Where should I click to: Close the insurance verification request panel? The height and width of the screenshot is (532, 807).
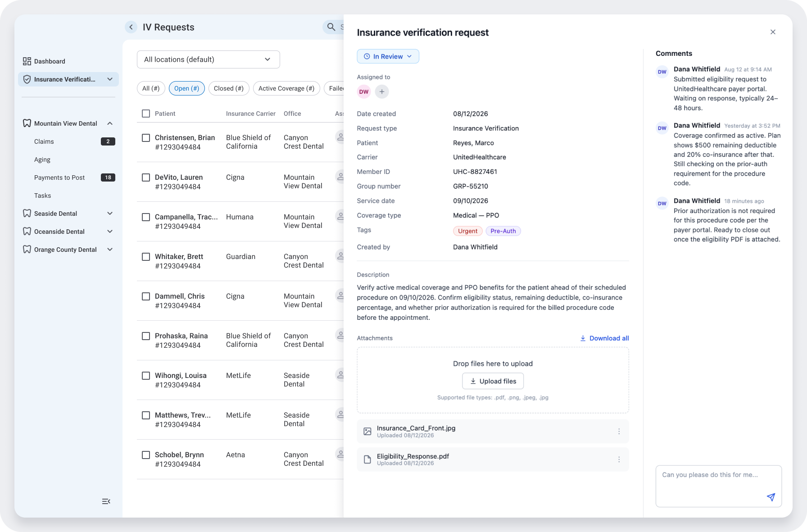point(773,32)
